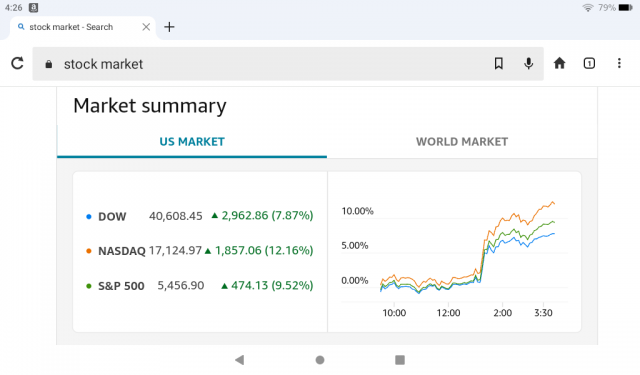
Task: Tap the Android back navigation button
Action: [240, 359]
